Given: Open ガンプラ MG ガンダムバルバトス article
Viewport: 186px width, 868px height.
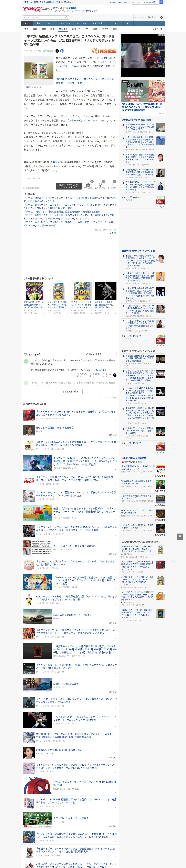Looking at the screenshot, I should pos(76,529).
